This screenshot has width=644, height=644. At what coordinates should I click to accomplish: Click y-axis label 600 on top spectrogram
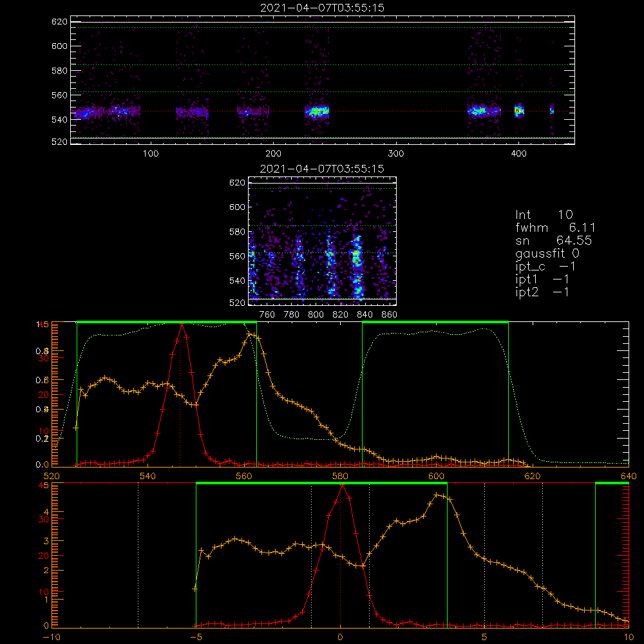(59, 46)
